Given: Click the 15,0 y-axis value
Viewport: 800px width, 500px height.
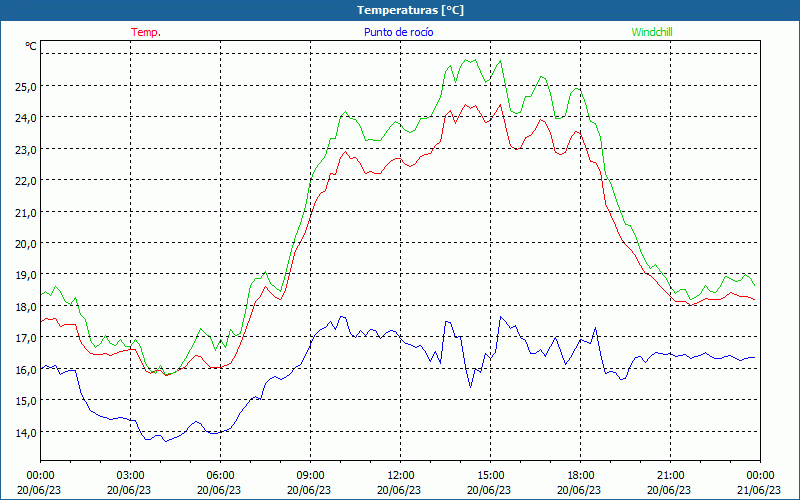Looking at the screenshot, I should pos(26,401).
